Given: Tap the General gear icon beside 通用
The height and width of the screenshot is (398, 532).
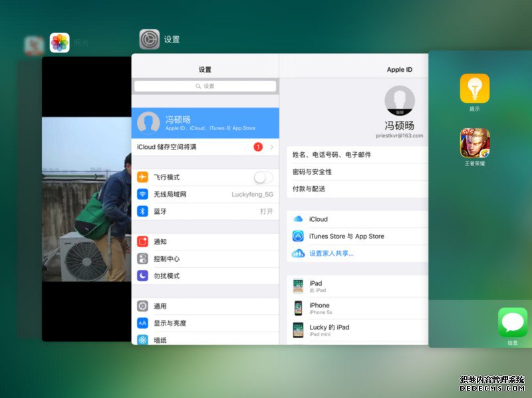Looking at the screenshot, I should 142,306.
